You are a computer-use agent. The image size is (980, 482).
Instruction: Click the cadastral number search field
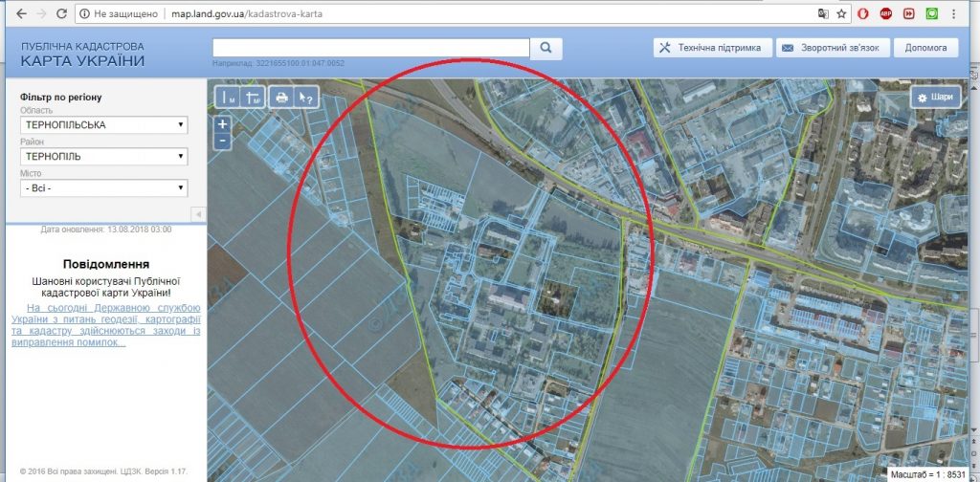(x=370, y=48)
